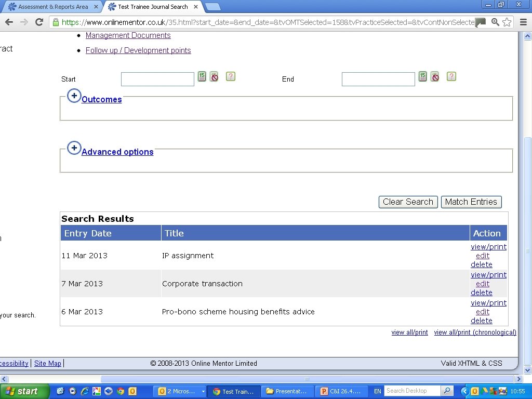Click Search Desktop input box
532x399 pixels.
tap(412, 391)
